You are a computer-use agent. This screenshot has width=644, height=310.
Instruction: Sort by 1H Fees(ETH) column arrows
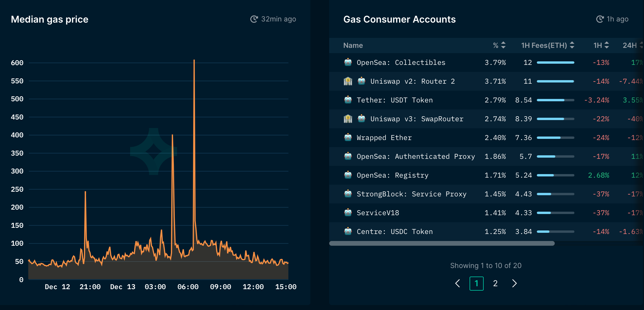click(x=572, y=45)
